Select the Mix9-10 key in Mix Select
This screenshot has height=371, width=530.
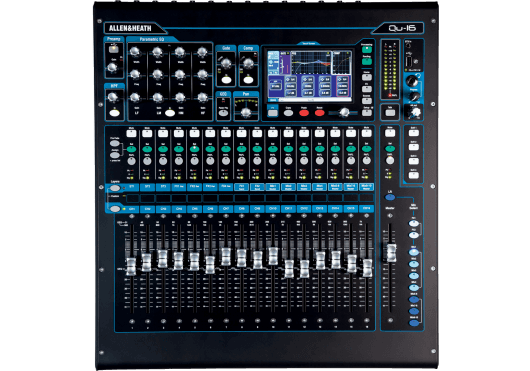tap(414, 323)
